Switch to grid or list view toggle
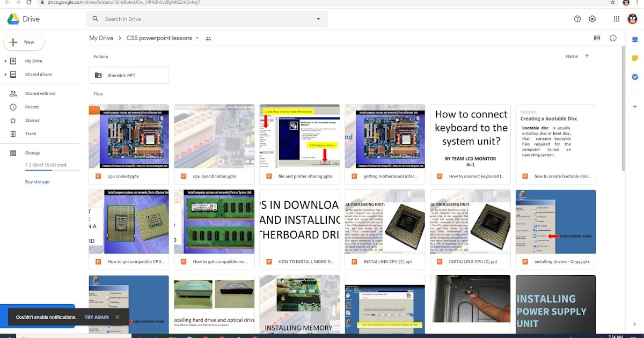This screenshot has width=644, height=338. [597, 38]
